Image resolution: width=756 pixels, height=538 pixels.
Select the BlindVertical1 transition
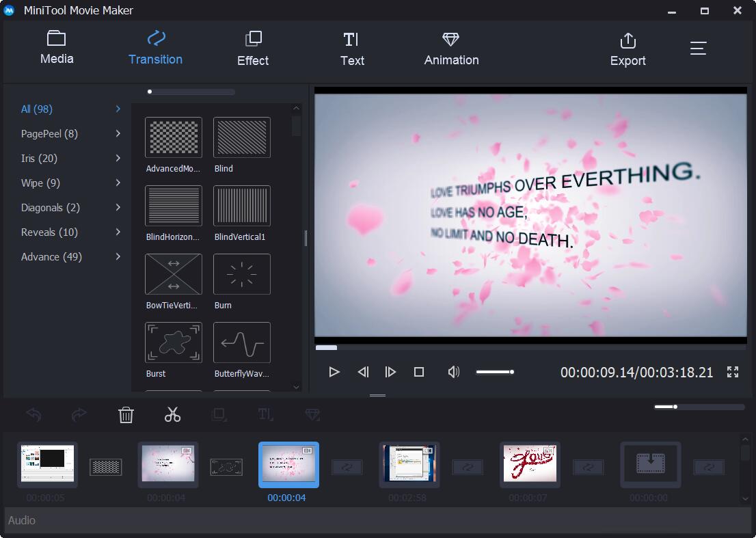(242, 206)
